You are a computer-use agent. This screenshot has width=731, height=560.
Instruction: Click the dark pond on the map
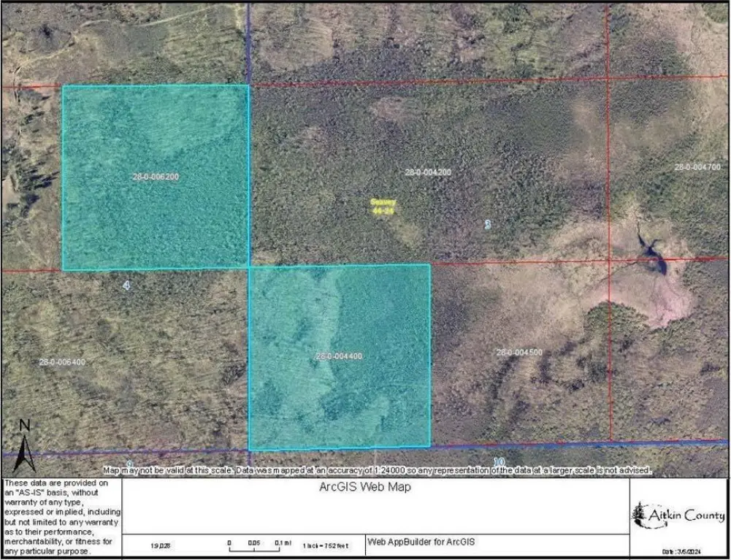point(651,256)
